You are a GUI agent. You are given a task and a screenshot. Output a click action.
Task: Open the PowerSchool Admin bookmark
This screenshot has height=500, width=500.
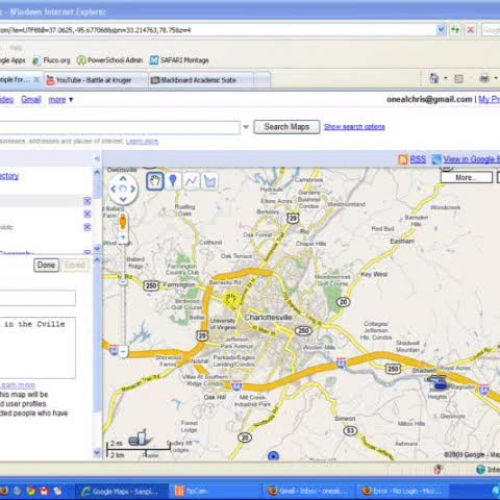110,60
